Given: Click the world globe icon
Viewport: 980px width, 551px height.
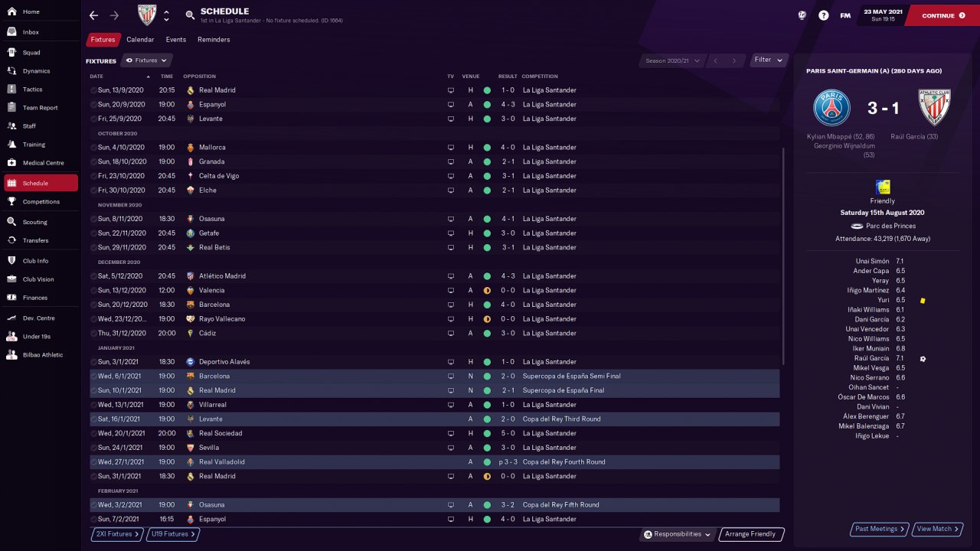Looking at the screenshot, I should (x=802, y=15).
